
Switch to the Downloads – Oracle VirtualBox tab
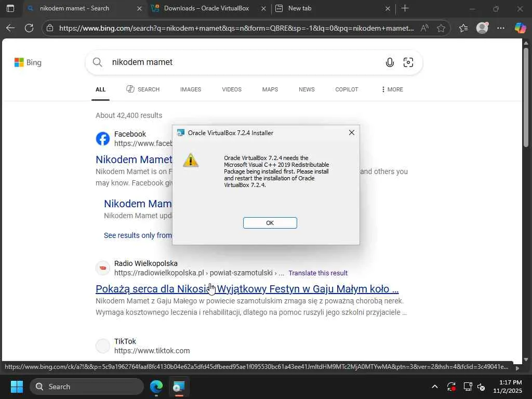click(206, 8)
